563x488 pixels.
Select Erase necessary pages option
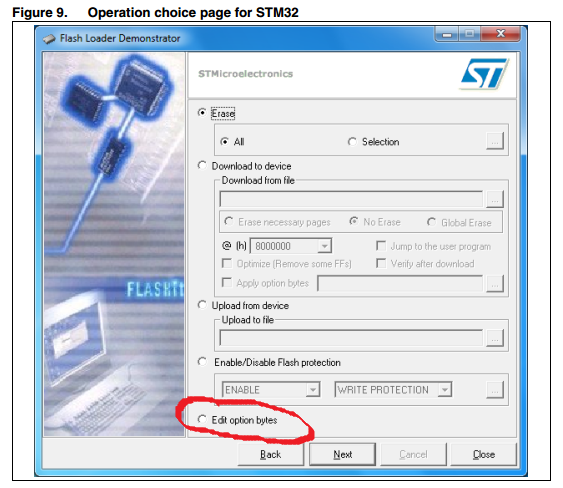[x=229, y=222]
